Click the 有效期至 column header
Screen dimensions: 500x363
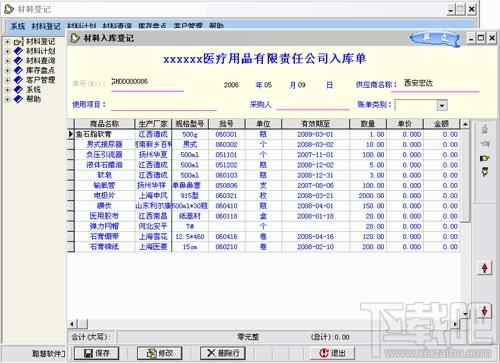coord(315,124)
